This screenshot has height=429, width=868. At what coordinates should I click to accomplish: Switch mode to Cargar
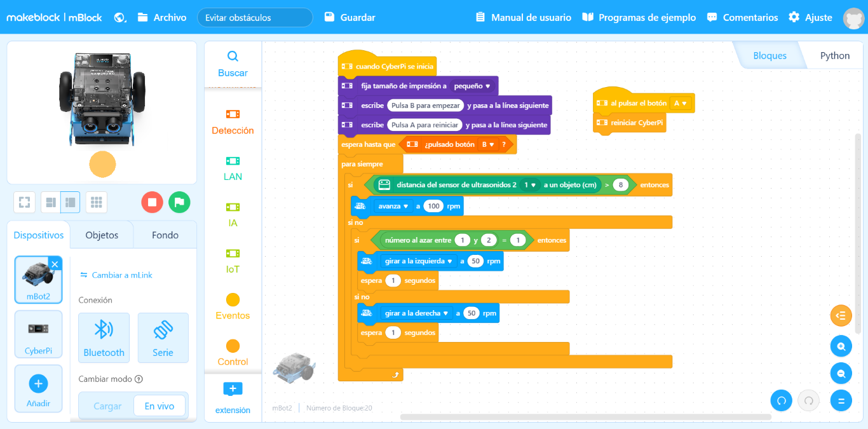(x=107, y=406)
